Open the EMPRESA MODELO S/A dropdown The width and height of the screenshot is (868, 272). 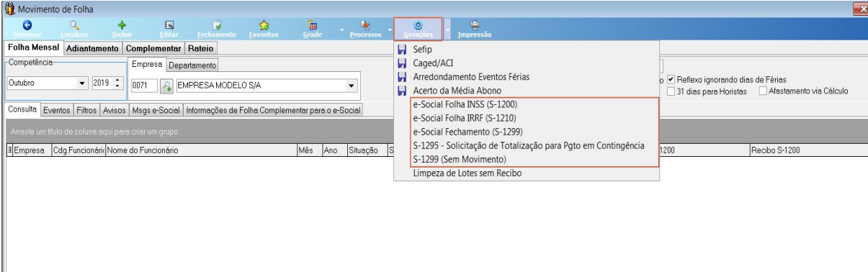pyautogui.click(x=352, y=85)
